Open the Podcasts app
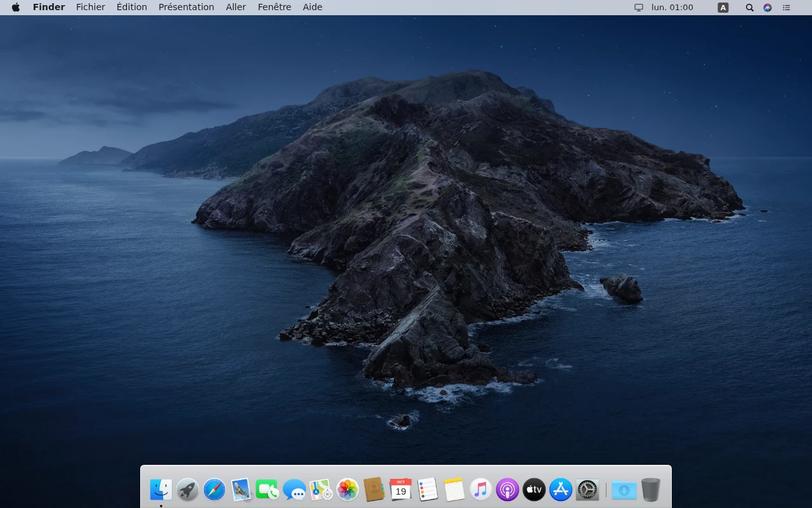 click(507, 490)
